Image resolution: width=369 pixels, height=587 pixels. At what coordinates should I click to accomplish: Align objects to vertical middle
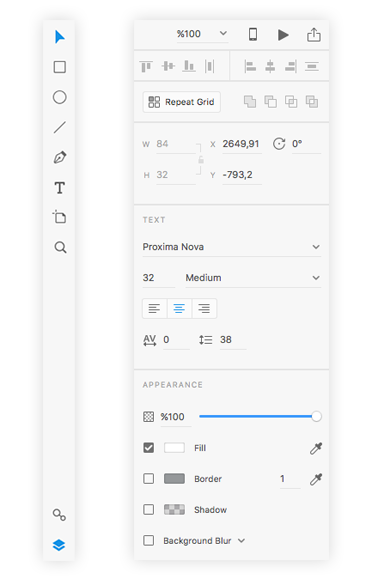(168, 66)
